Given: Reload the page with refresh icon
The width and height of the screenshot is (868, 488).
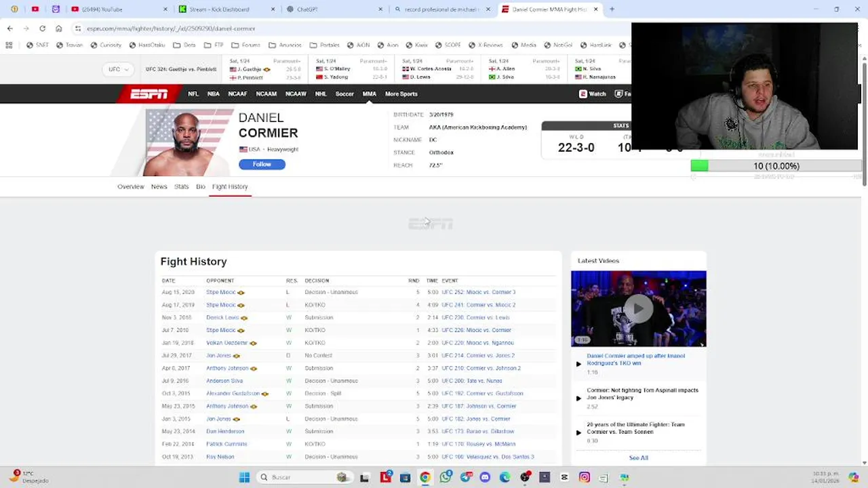Looking at the screenshot, I should (42, 28).
